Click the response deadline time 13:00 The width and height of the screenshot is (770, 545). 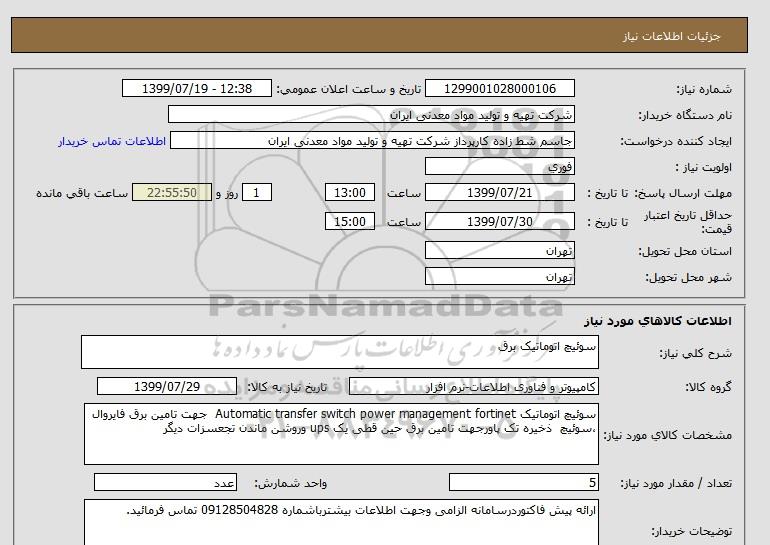350,192
